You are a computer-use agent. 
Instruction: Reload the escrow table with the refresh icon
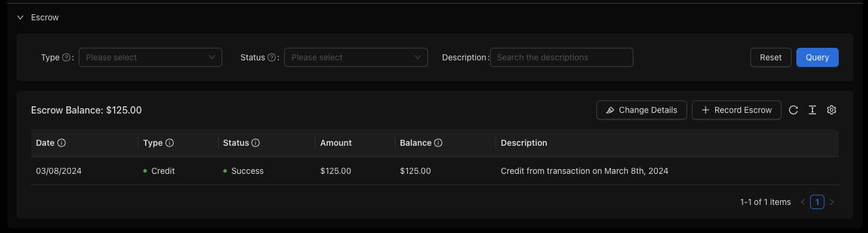pos(793,110)
